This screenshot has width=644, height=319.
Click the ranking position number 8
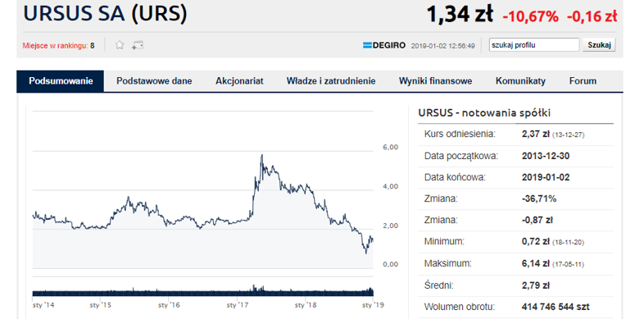point(93,46)
